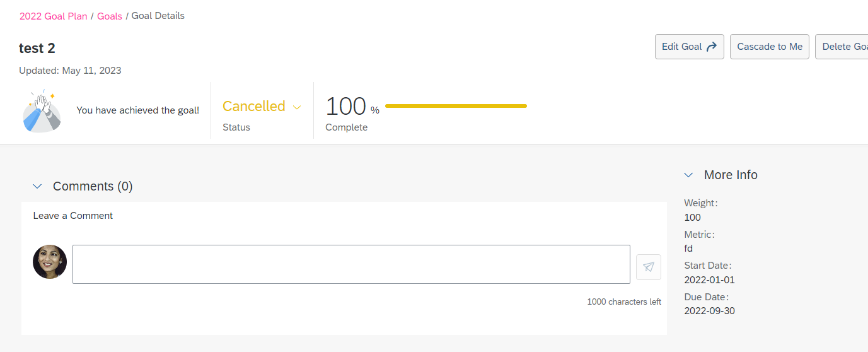
Task: Click the Comments (0) section heading
Action: tap(93, 186)
